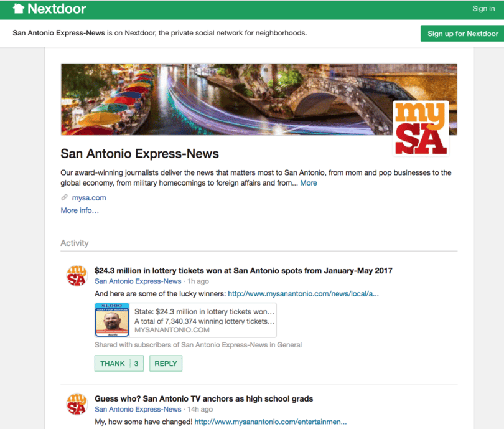Viewport: 504px width, 429px height.
Task: Click mySA avatar on lottery tickets post
Action: pos(77,276)
